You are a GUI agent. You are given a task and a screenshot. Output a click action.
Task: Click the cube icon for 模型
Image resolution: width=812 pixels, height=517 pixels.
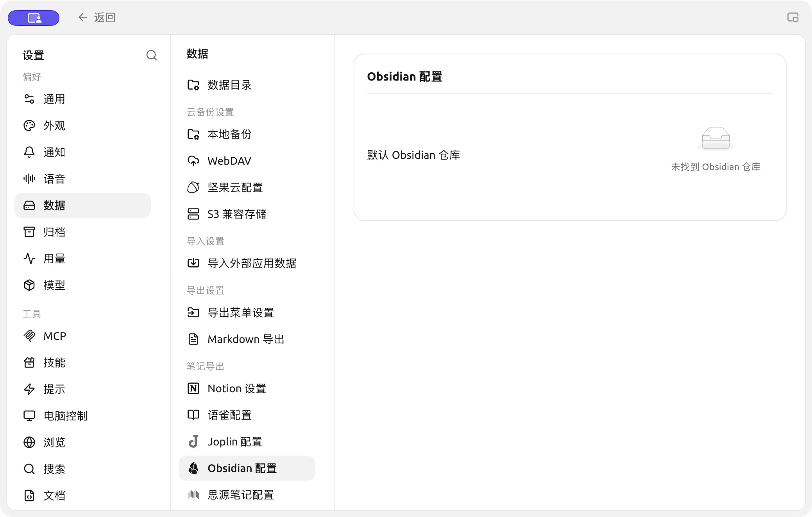pyautogui.click(x=29, y=285)
